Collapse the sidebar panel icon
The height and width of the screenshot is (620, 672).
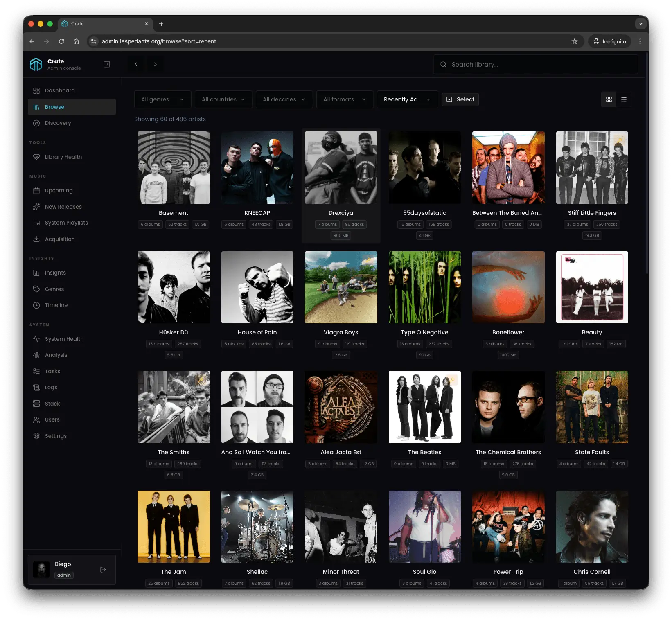(x=107, y=64)
